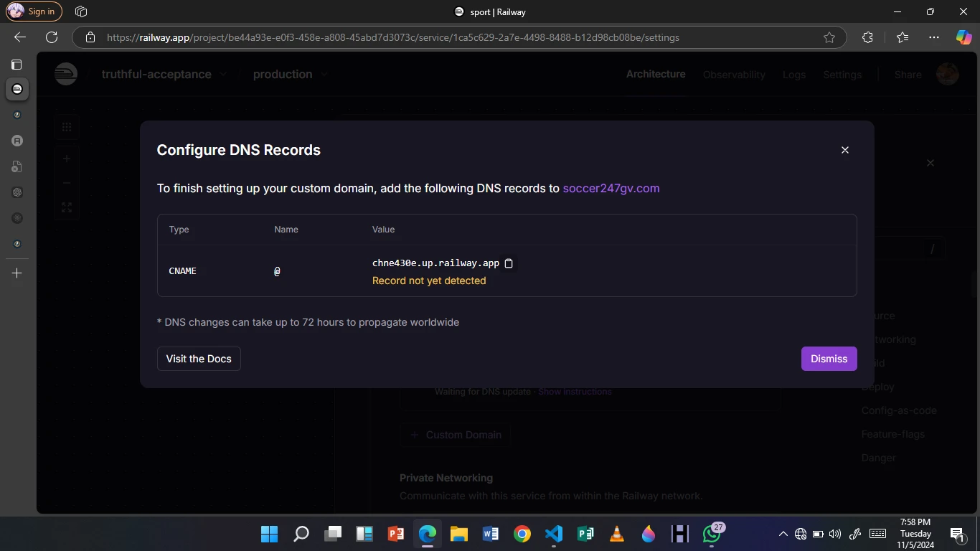Image resolution: width=980 pixels, height=551 pixels.
Task: Open Visual Studio Code from taskbar
Action: 554,534
